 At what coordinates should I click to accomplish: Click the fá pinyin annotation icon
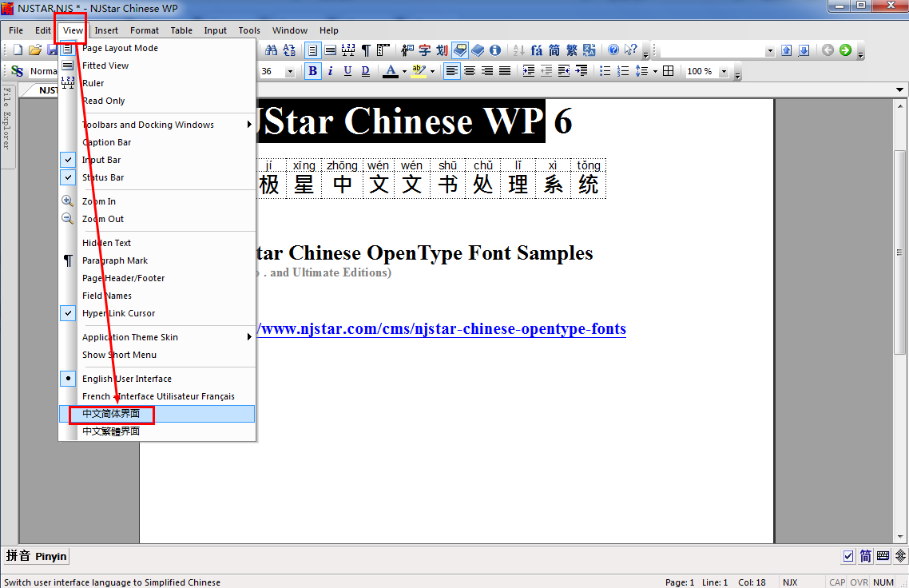[537, 50]
